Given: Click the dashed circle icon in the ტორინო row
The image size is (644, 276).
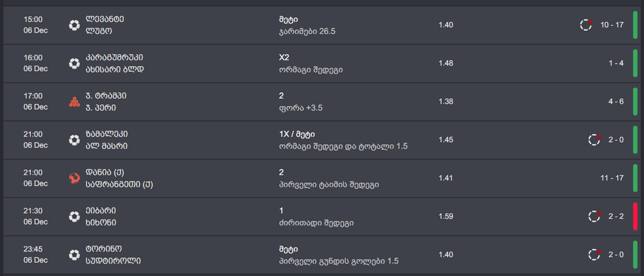Looking at the screenshot, I should pos(594,255).
